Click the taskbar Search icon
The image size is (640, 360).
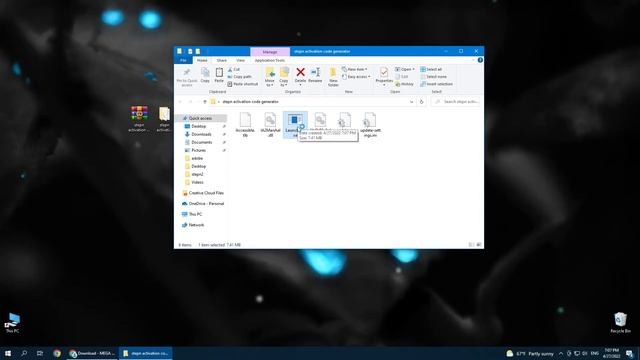24,353
